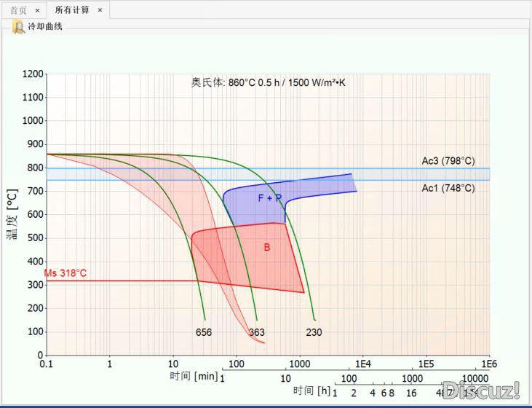
Task: Click the 时间 [h] axis title
Action: pos(311,391)
